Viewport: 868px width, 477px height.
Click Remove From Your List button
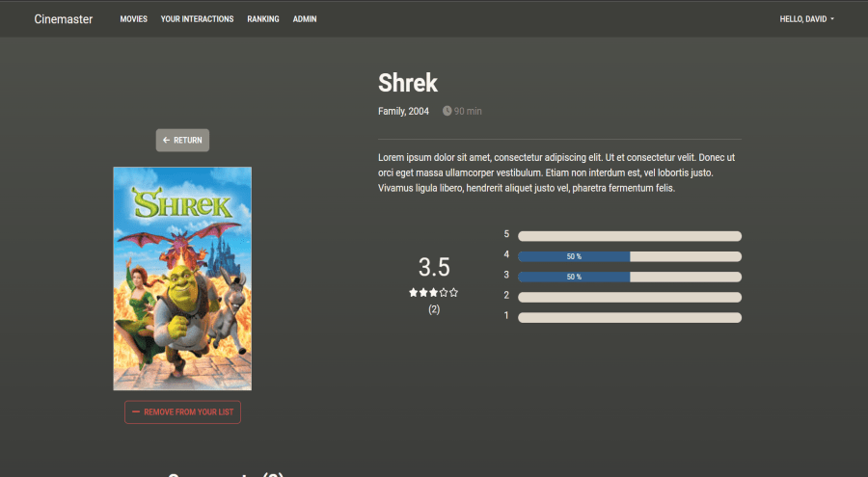[x=182, y=412]
